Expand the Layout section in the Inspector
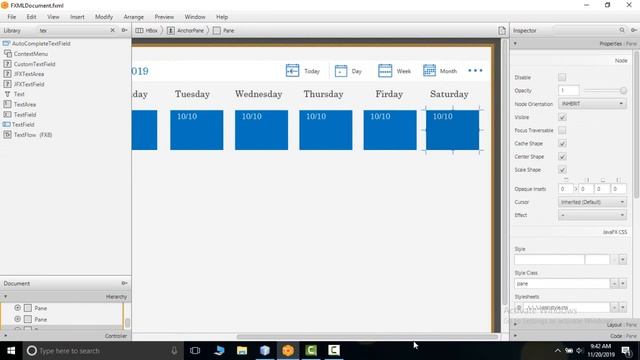Screen dimensions: 640x360 575,324
